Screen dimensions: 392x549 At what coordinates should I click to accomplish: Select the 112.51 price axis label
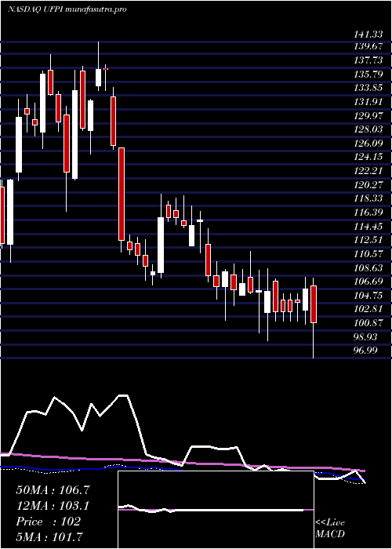pos(368,240)
